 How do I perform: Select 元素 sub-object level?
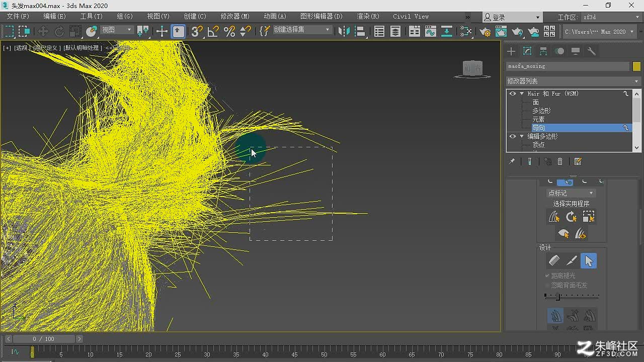click(538, 119)
